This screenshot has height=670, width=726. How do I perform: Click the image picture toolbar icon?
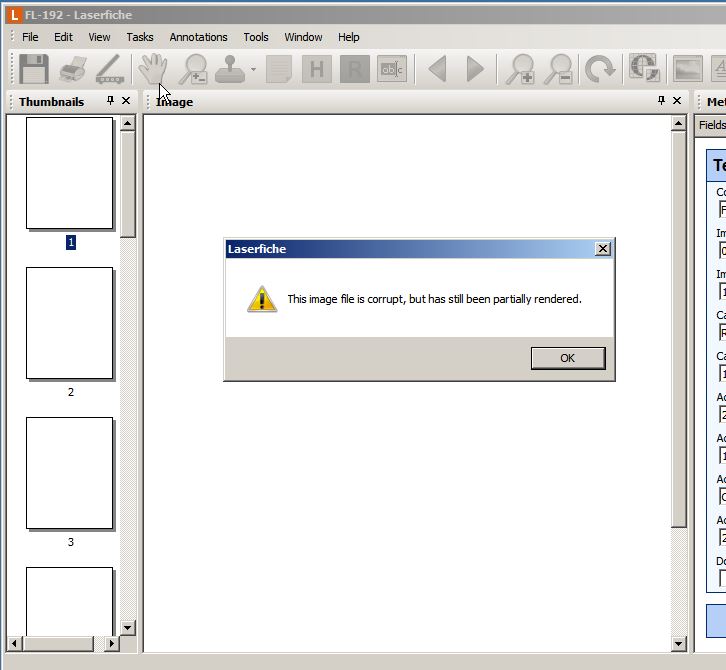(688, 69)
